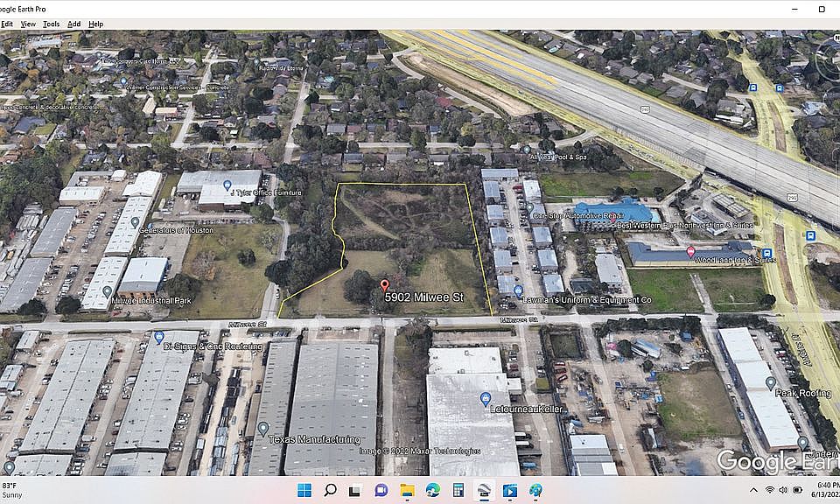Select the Peak Roofing label text
840x504 pixels.
tap(803, 393)
